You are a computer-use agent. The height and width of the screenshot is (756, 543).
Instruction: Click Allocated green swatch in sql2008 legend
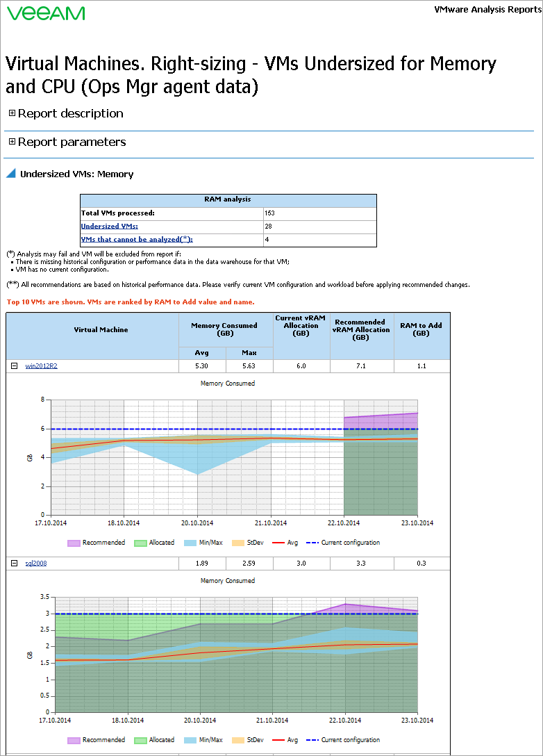[140, 740]
